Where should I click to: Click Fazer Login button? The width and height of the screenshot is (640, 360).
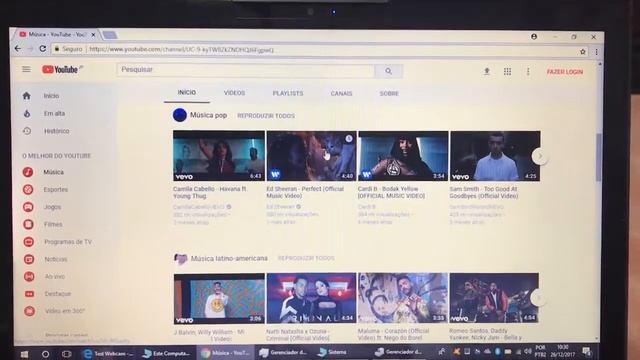pyautogui.click(x=565, y=72)
